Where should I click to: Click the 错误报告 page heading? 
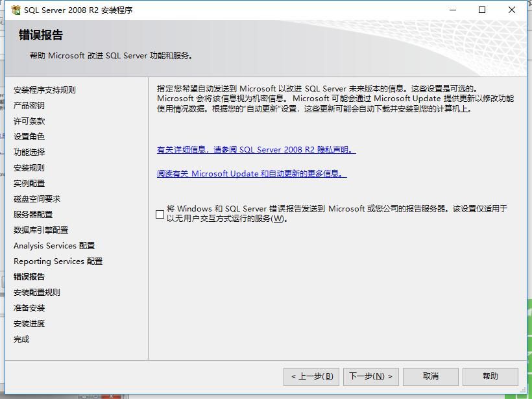pyautogui.click(x=41, y=35)
